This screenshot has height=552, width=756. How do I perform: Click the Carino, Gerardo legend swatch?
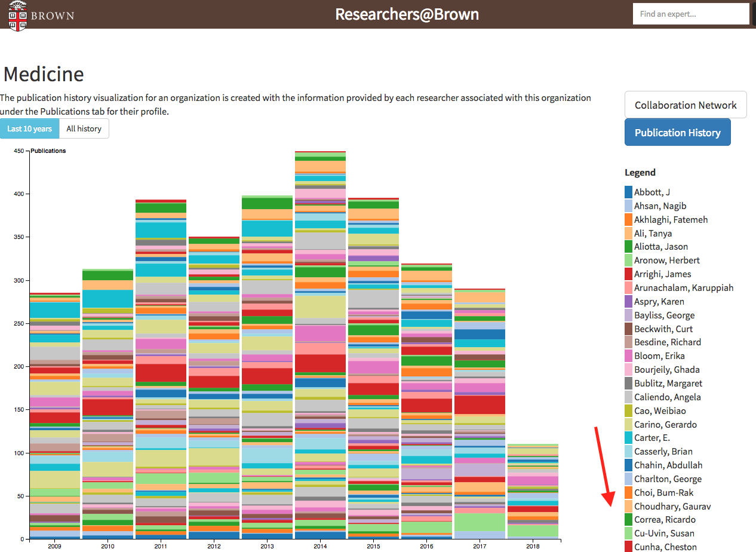coord(628,425)
